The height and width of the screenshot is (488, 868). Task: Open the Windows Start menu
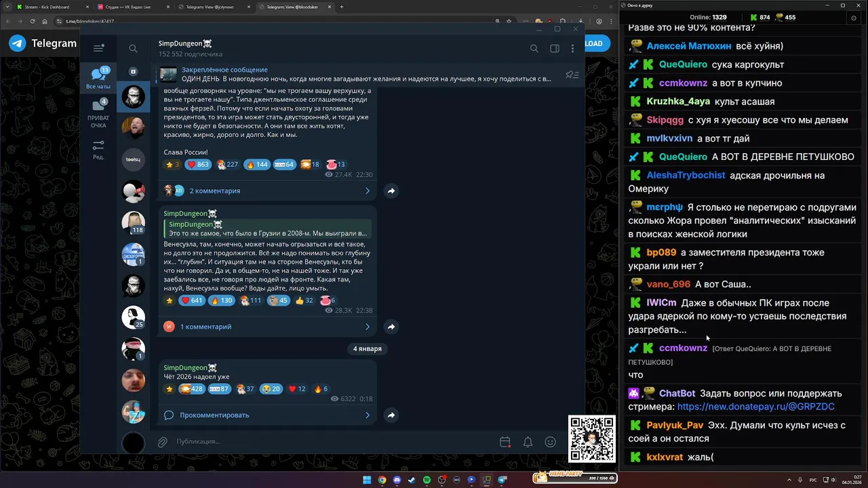[x=367, y=480]
